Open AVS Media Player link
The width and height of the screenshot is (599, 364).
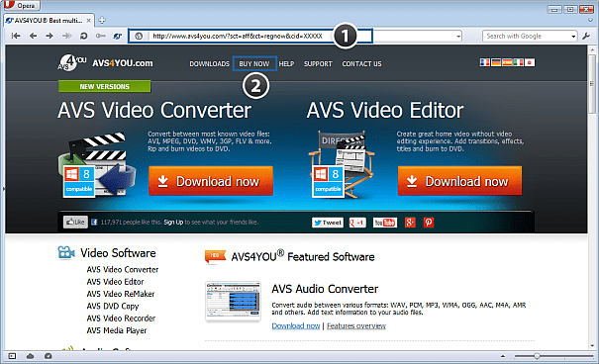click(x=117, y=330)
